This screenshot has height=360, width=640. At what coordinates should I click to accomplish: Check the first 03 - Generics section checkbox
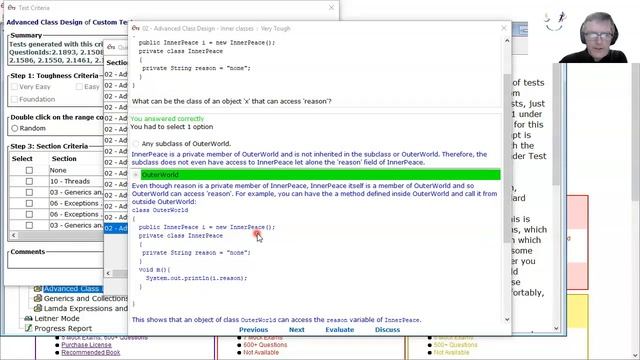click(29, 192)
